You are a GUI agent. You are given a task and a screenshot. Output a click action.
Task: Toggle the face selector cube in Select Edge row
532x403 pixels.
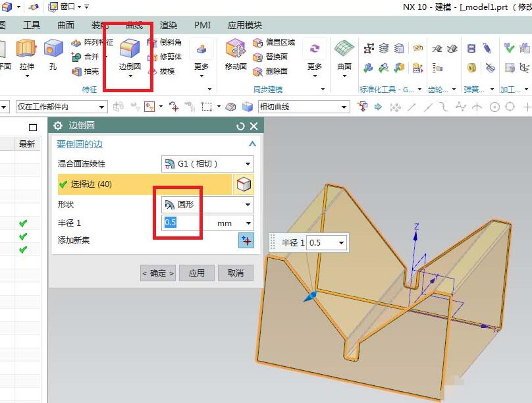point(244,185)
